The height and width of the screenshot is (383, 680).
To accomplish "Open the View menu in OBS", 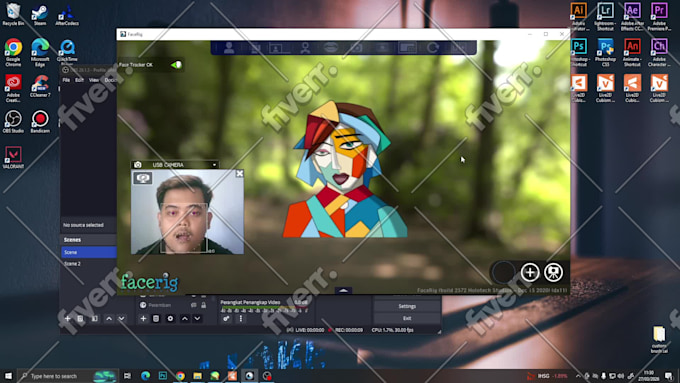I will pos(94,80).
